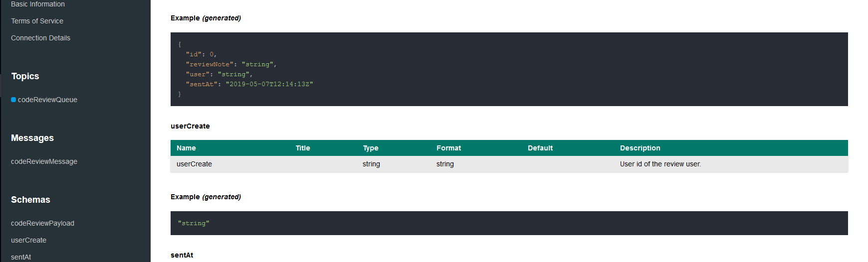Select userCreate under Schemas in the sidebar
The height and width of the screenshot is (262, 868).
tap(28, 240)
